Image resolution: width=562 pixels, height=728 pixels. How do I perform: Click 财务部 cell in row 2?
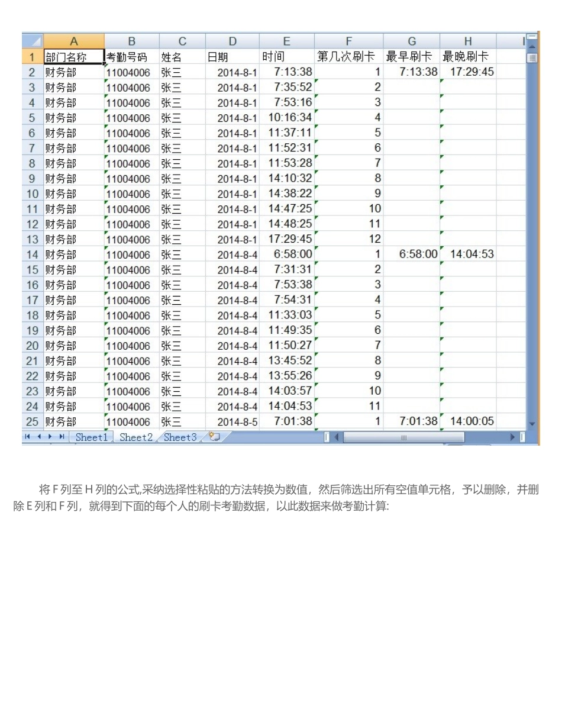tap(74, 72)
